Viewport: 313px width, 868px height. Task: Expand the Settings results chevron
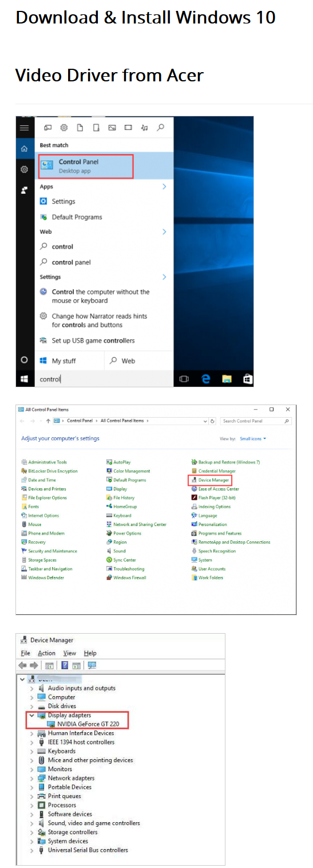(x=164, y=277)
